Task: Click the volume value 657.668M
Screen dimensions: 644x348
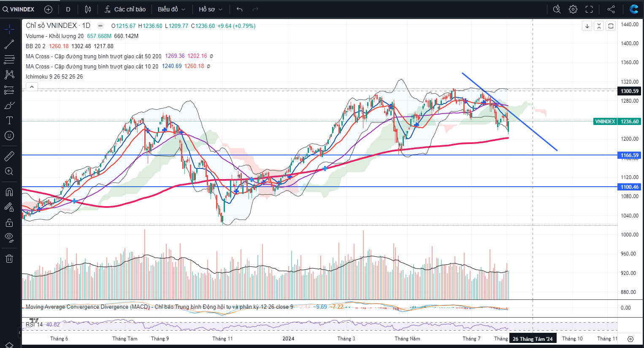Action: pyautogui.click(x=99, y=36)
